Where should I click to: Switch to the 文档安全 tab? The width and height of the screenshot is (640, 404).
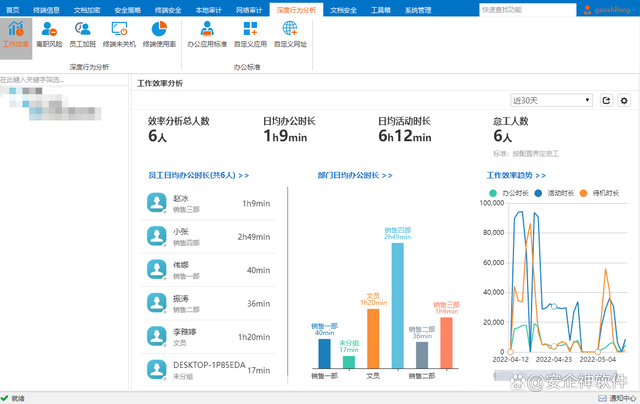coord(343,10)
